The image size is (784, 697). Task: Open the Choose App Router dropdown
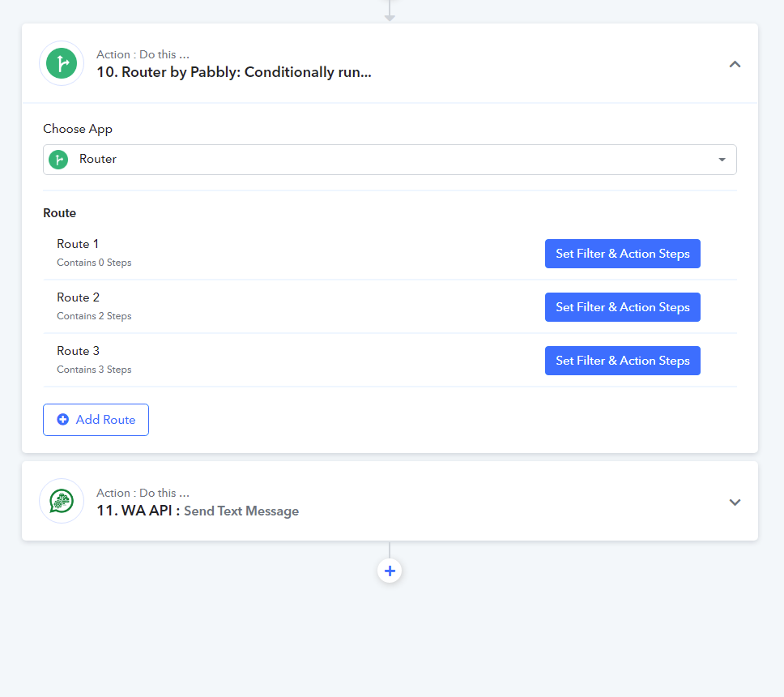pyautogui.click(x=390, y=160)
